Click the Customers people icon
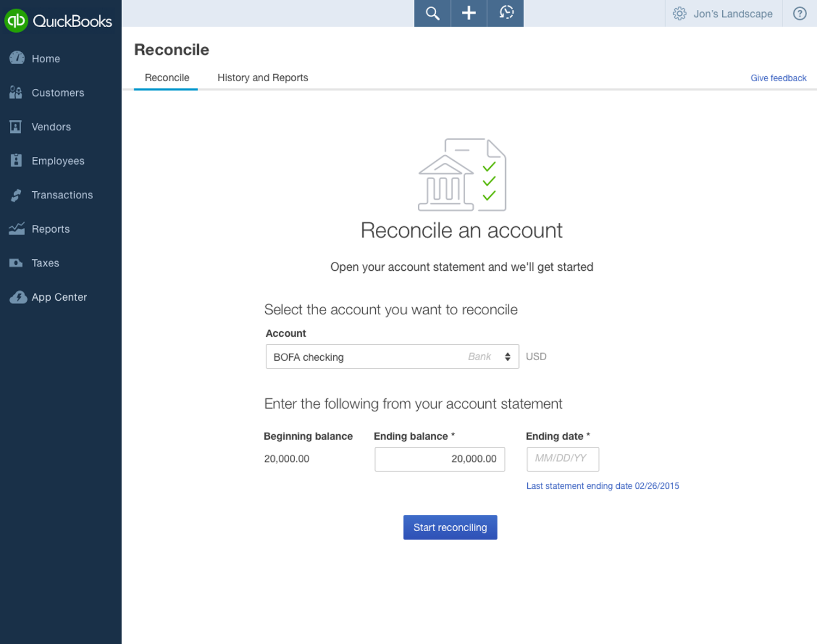Viewport: 817px width, 644px height. 16,92
